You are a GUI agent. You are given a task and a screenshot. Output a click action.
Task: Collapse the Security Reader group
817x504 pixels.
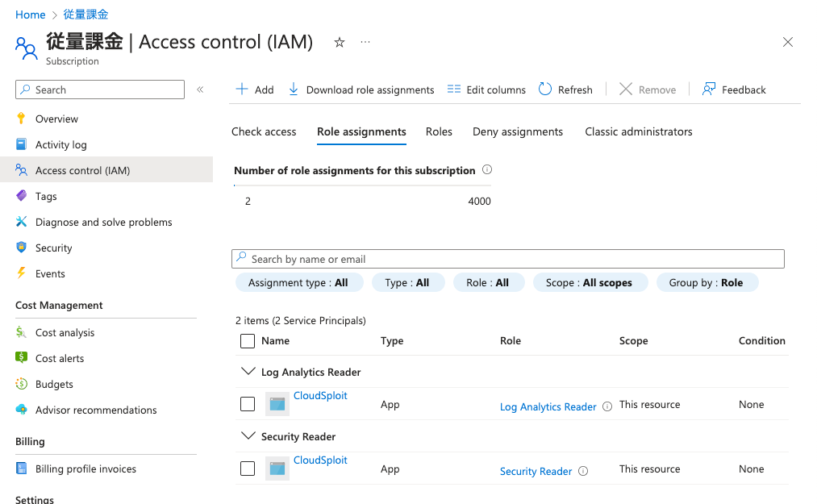248,436
